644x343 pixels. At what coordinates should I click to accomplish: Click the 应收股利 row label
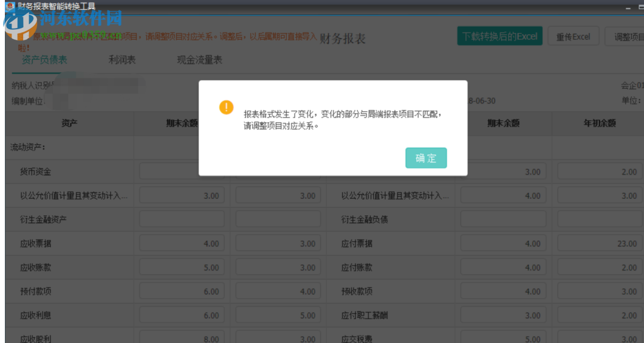pyautogui.click(x=36, y=339)
